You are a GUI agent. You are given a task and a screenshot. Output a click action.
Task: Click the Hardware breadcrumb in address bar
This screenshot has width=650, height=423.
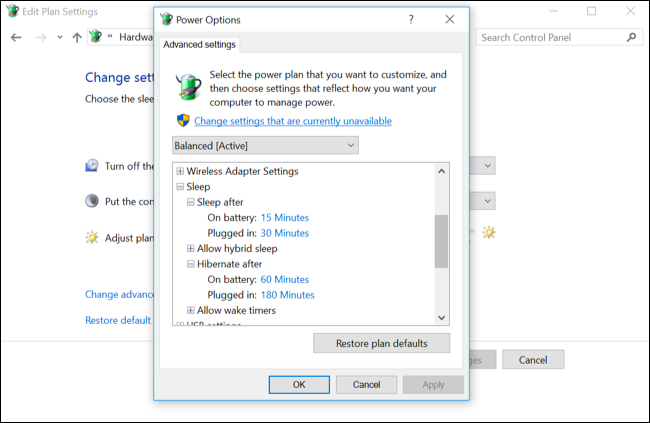coord(136,37)
